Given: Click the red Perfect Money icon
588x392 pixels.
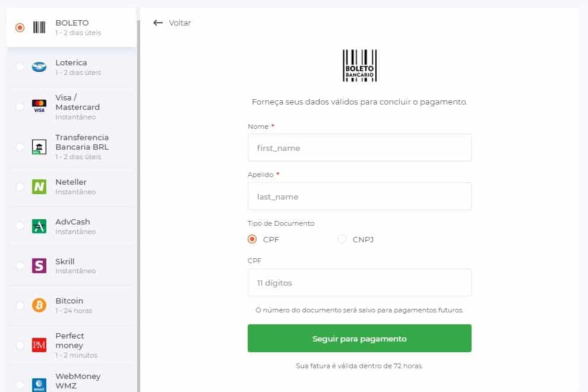Looking at the screenshot, I should pyautogui.click(x=39, y=345).
